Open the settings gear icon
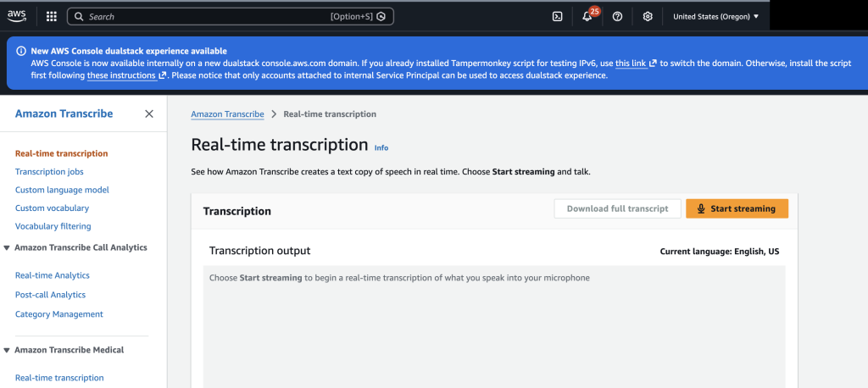The height and width of the screenshot is (388, 868). point(648,16)
